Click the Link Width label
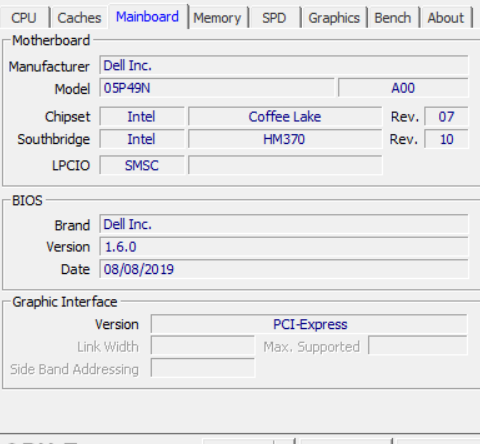The image size is (480, 444). point(108,347)
